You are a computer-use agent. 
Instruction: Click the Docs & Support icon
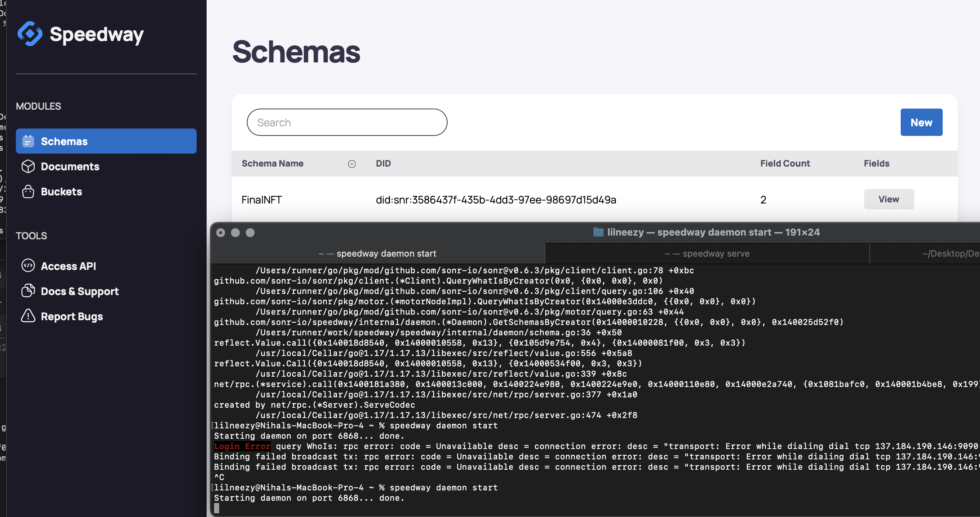(x=28, y=291)
